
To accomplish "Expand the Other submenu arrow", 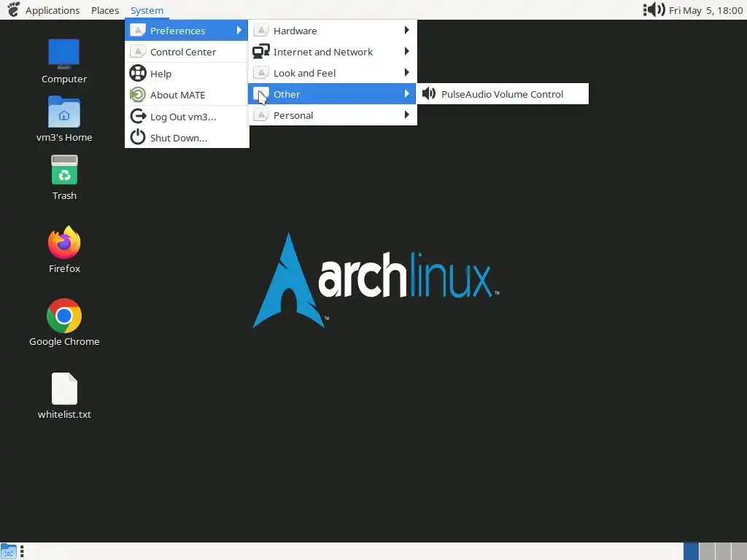I will 406,93.
